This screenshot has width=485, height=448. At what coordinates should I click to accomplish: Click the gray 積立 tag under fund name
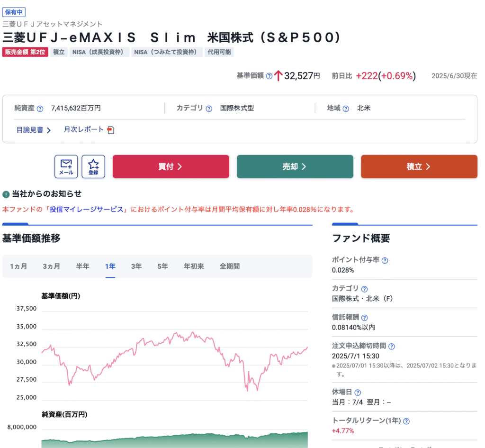59,52
